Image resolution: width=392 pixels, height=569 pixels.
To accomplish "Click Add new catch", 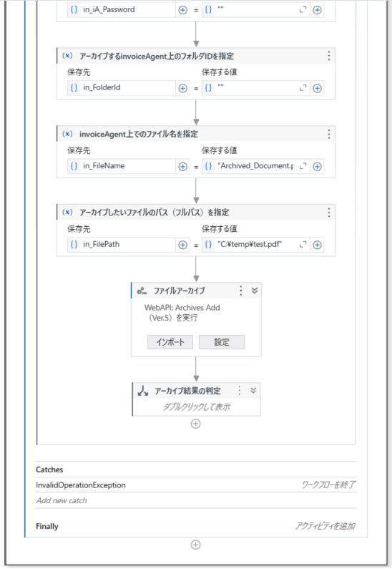I will click(x=62, y=500).
